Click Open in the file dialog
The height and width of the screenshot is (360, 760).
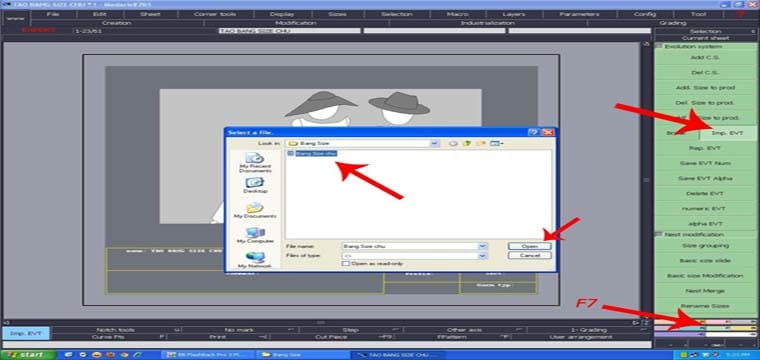click(x=529, y=246)
